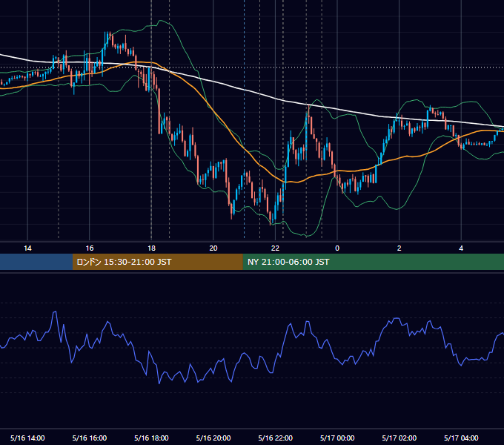
Task: Click the 5/16 22:00 label on oscillator axis
Action: coord(276,438)
